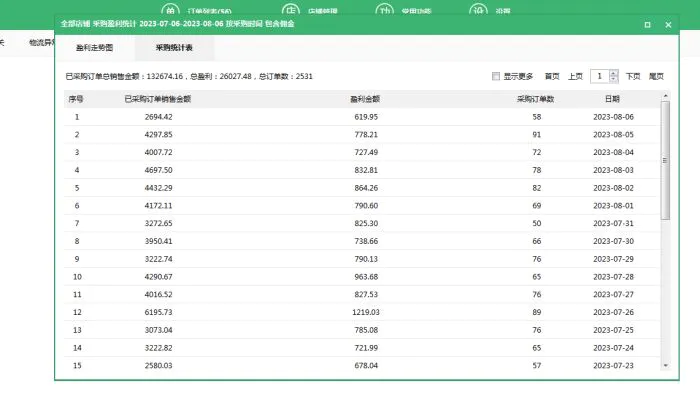This screenshot has height=394, width=700.
Task: Close the 采购盈利统计 dialog
Action: (x=668, y=25)
